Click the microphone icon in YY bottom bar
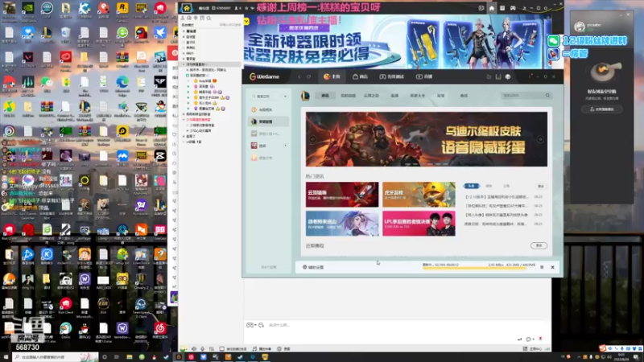644x362 pixels. tap(203, 349)
